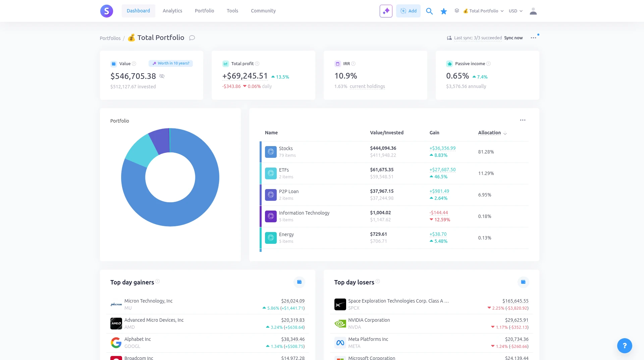Open the P2P Loan row

point(394,195)
